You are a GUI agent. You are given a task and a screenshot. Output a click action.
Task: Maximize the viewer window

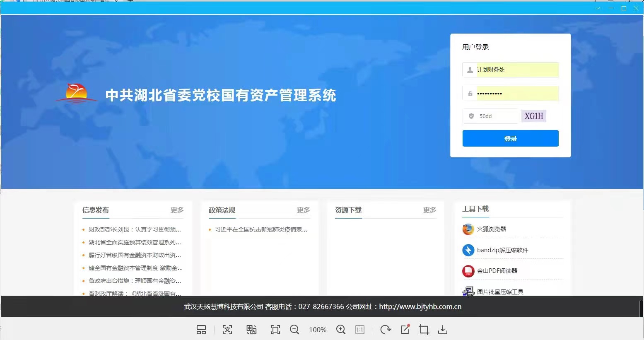click(624, 8)
